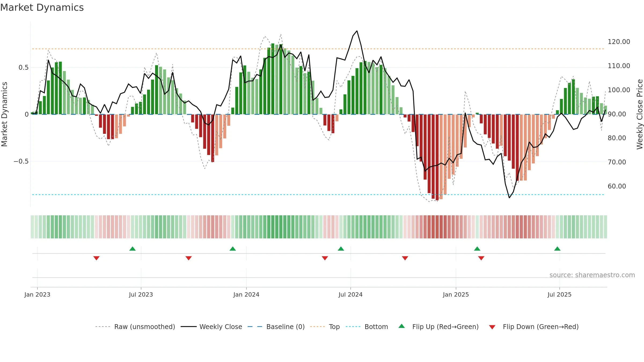The height and width of the screenshot is (362, 644).
Task: Click the red flip-down marker after Jul 2023
Action: 189,258
